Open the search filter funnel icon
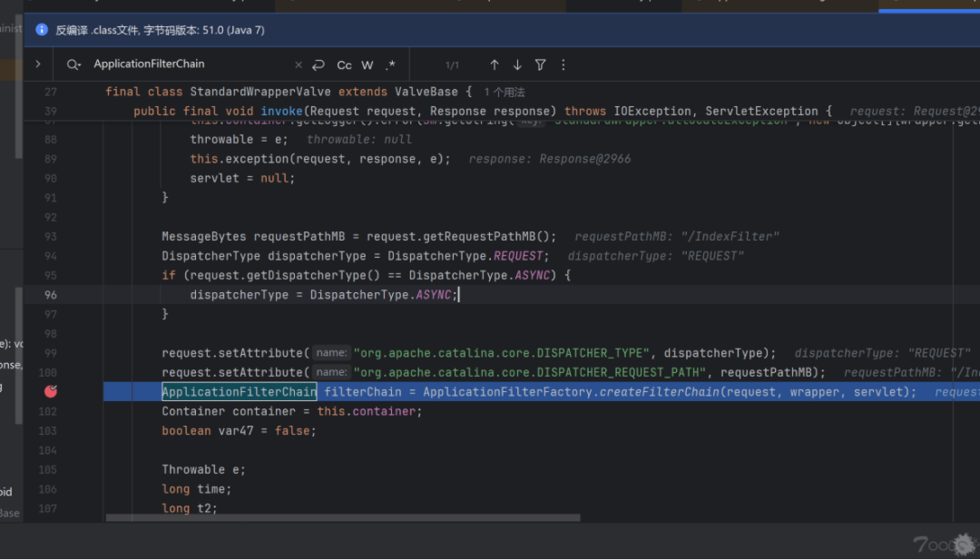Image resolution: width=980 pixels, height=560 pixels. (x=541, y=64)
